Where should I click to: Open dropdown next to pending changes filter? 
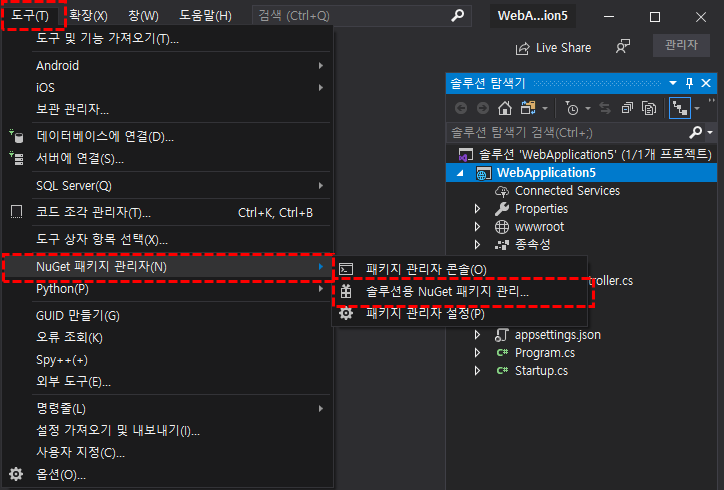coord(588,109)
